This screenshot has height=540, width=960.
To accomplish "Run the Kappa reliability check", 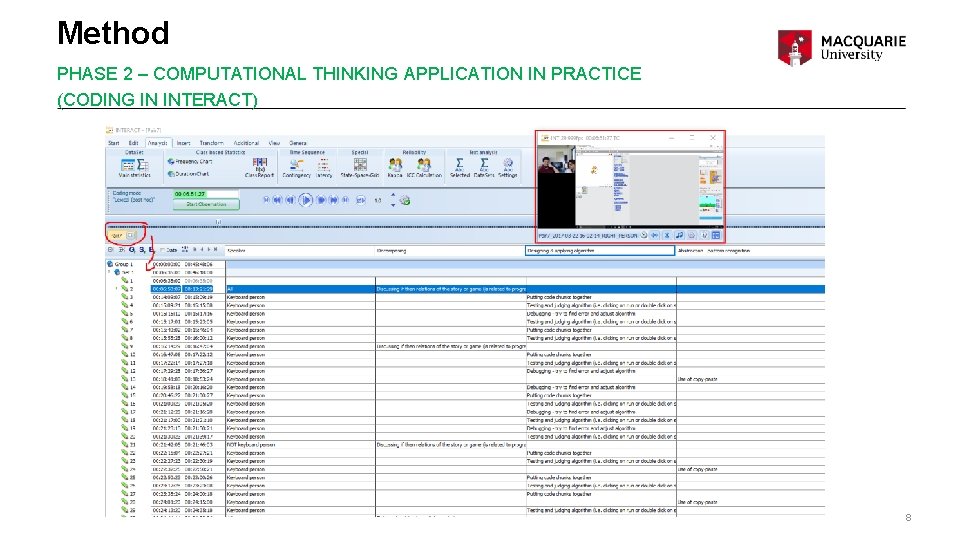I will pos(395,168).
